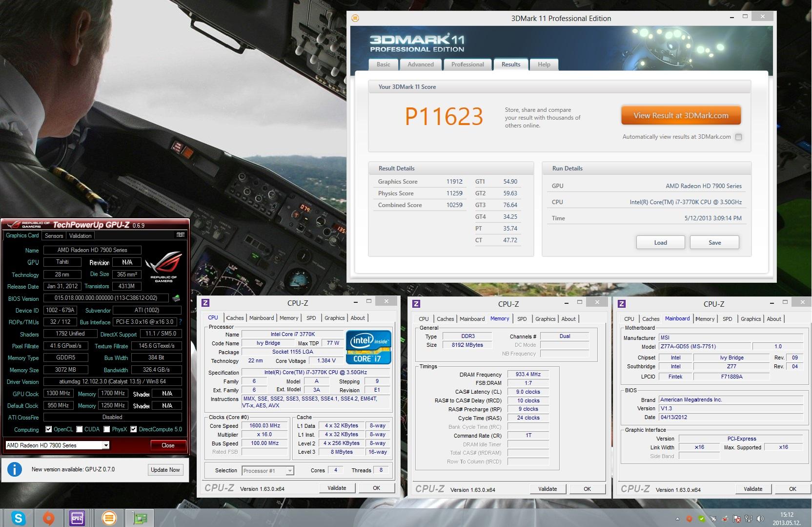The image size is (812, 527).
Task: Switch to the Basic tab in 3DMark 11
Action: [383, 64]
